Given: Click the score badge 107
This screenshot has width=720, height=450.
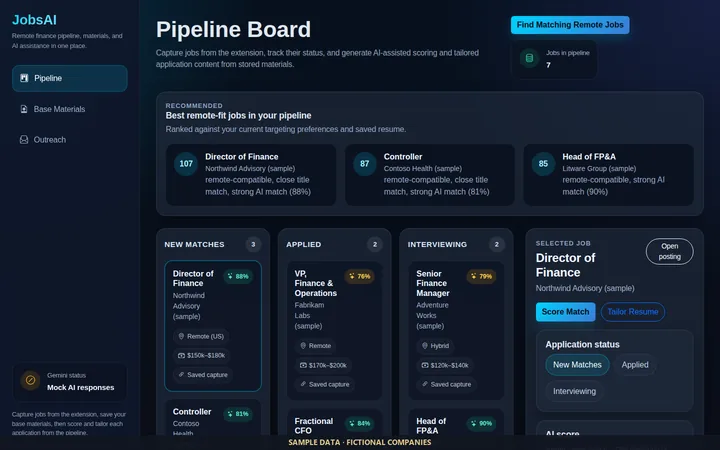Looking at the screenshot, I should (x=186, y=164).
